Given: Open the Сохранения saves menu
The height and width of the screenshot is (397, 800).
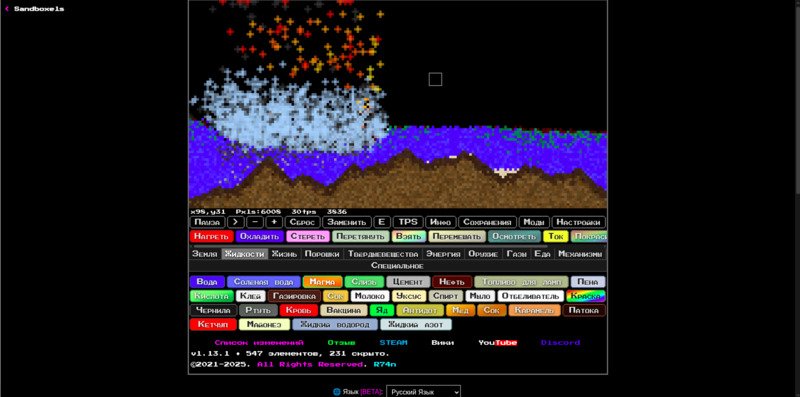Looking at the screenshot, I should coord(487,222).
